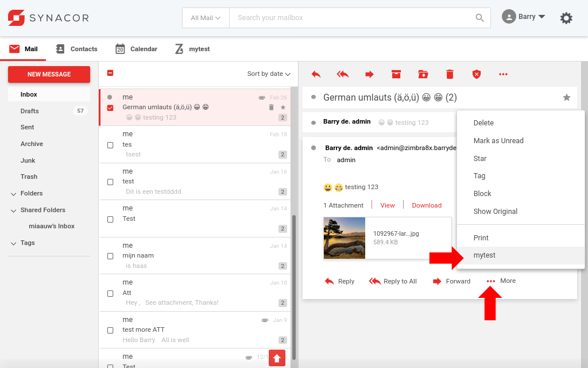Expand the collapsed Barry de. admin message
This screenshot has width=588, height=368.
tap(380, 122)
